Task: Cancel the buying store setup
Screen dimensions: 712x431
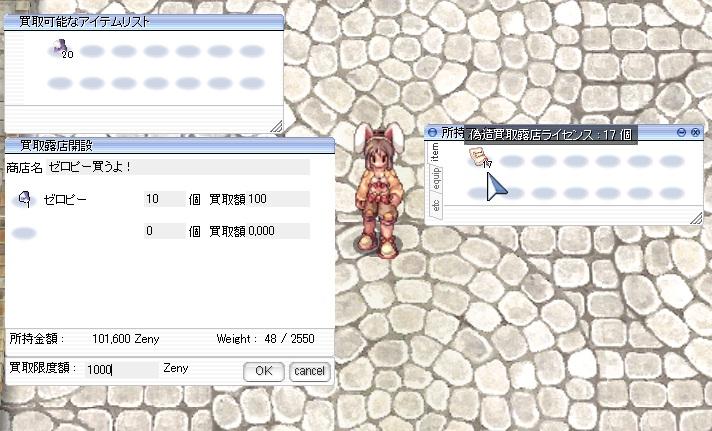Action: 310,372
